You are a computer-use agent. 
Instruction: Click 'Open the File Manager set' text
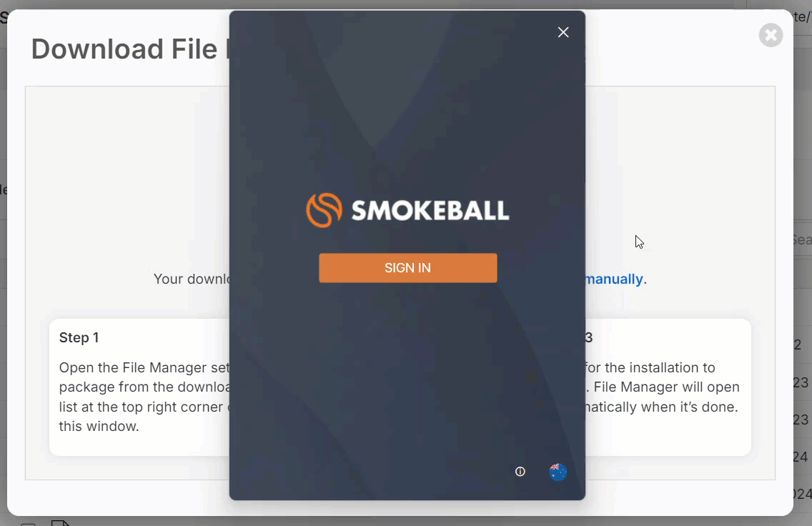pyautogui.click(x=144, y=367)
